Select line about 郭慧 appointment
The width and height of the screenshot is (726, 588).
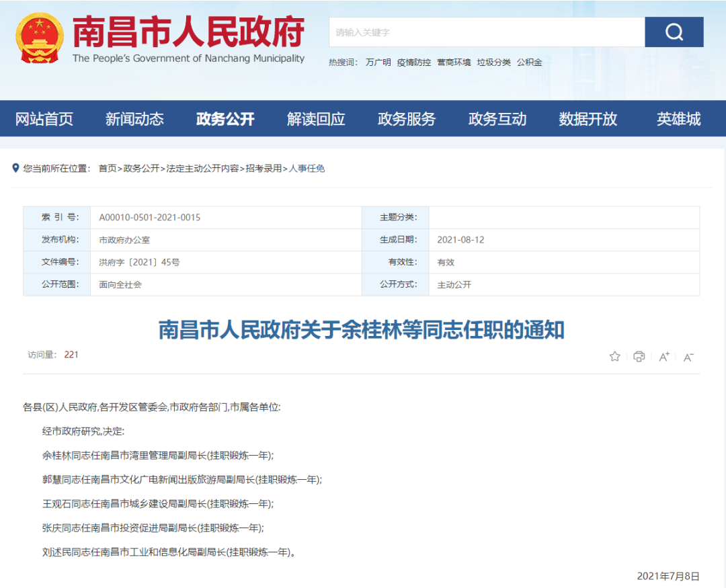point(182,480)
